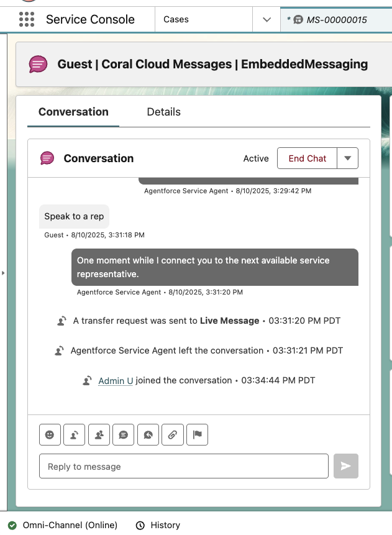The image size is (392, 535).
Task: Click the chat bubble with arrow icon
Action: click(148, 435)
